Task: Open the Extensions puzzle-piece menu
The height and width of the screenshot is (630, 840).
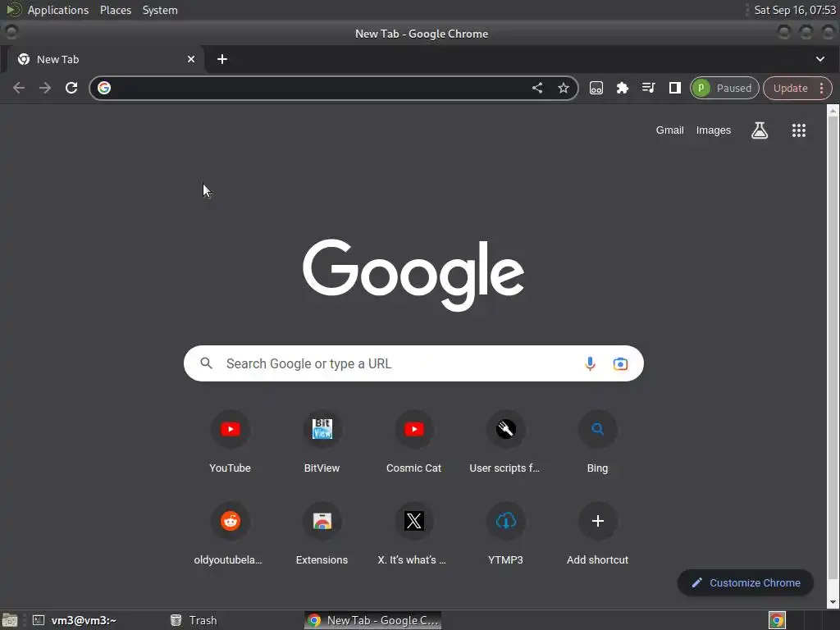Action: 622,88
